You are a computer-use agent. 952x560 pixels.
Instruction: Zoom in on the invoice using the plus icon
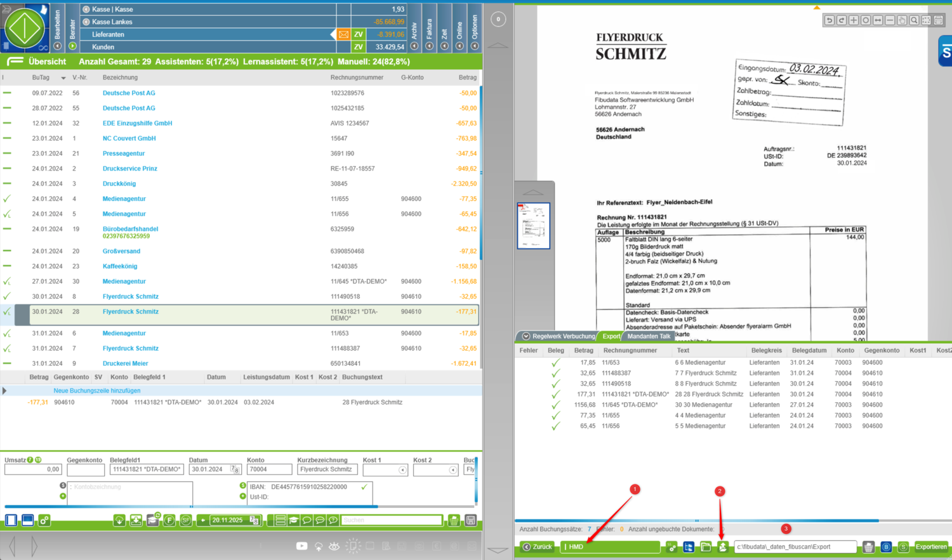tap(854, 20)
